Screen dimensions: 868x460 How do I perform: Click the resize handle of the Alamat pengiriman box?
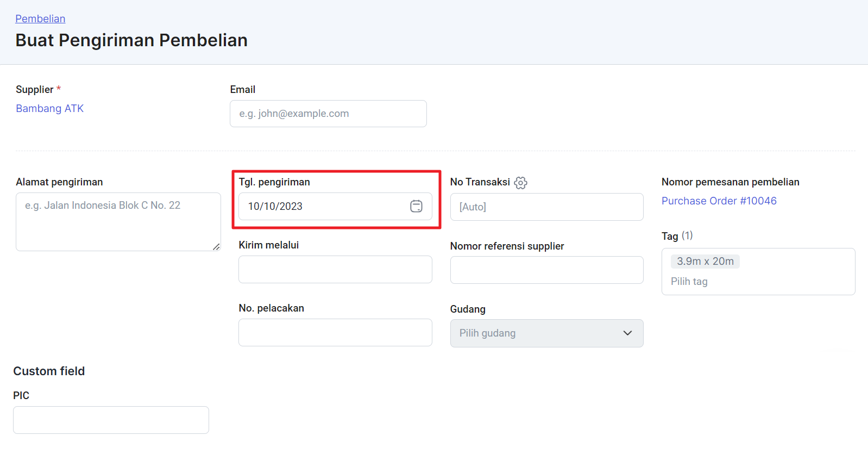(216, 247)
